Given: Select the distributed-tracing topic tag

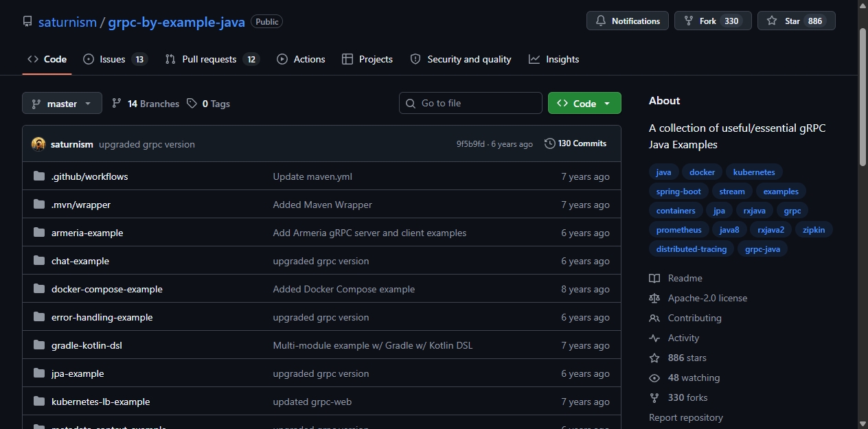Looking at the screenshot, I should 692,249.
